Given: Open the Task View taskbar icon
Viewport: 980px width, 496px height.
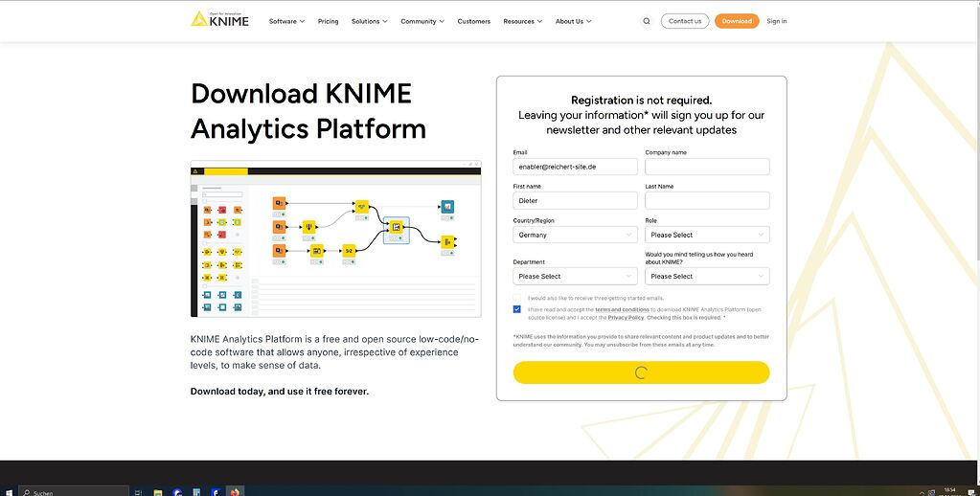Looking at the screenshot, I should pyautogui.click(x=138, y=492).
